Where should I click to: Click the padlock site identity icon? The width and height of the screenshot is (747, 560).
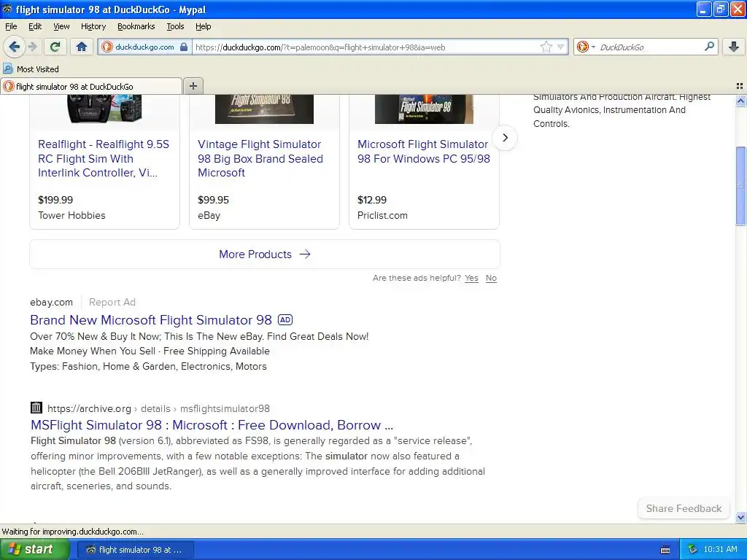[184, 47]
